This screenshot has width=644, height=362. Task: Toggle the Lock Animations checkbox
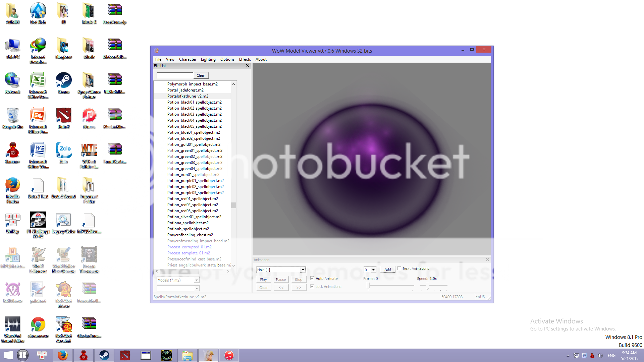[x=312, y=286]
